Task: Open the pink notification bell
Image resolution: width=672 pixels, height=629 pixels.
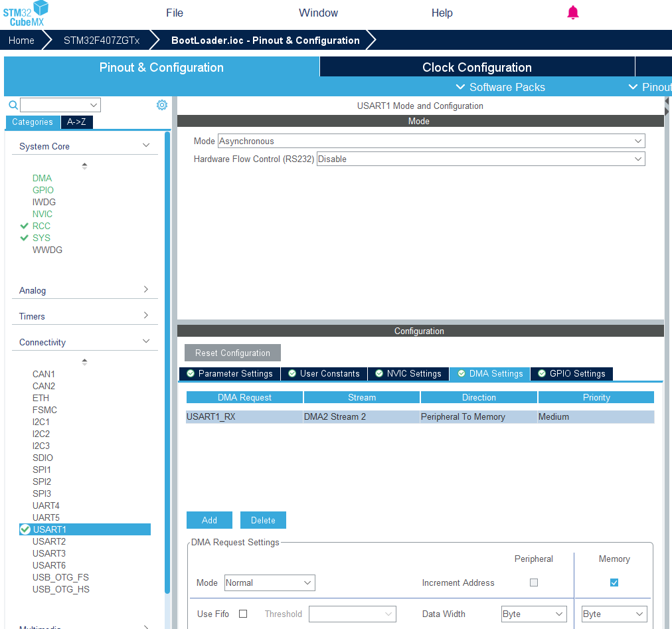Action: point(572,13)
